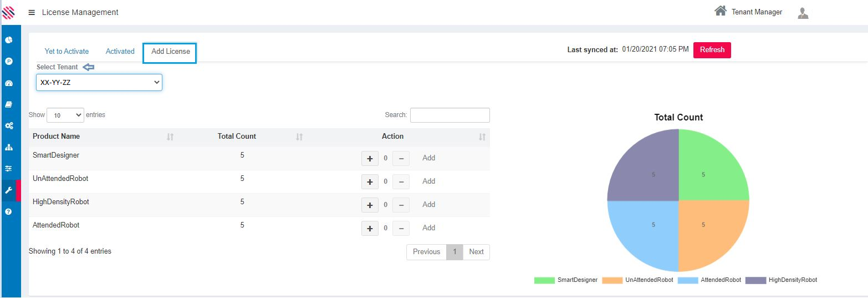Open the Select Tenant dropdown
The image size is (868, 298).
(x=99, y=83)
